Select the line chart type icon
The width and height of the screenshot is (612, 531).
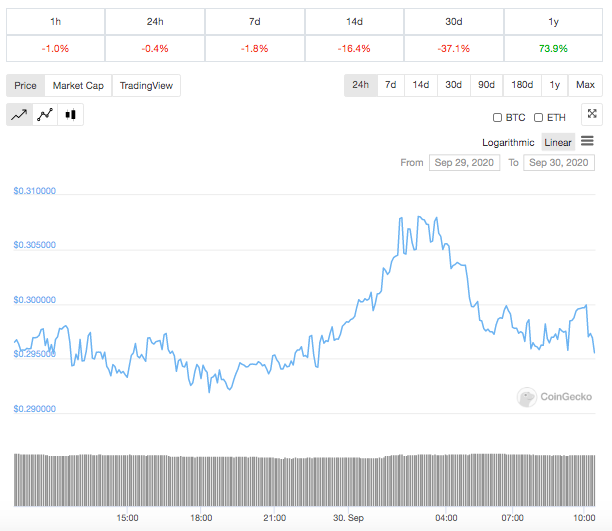point(19,115)
